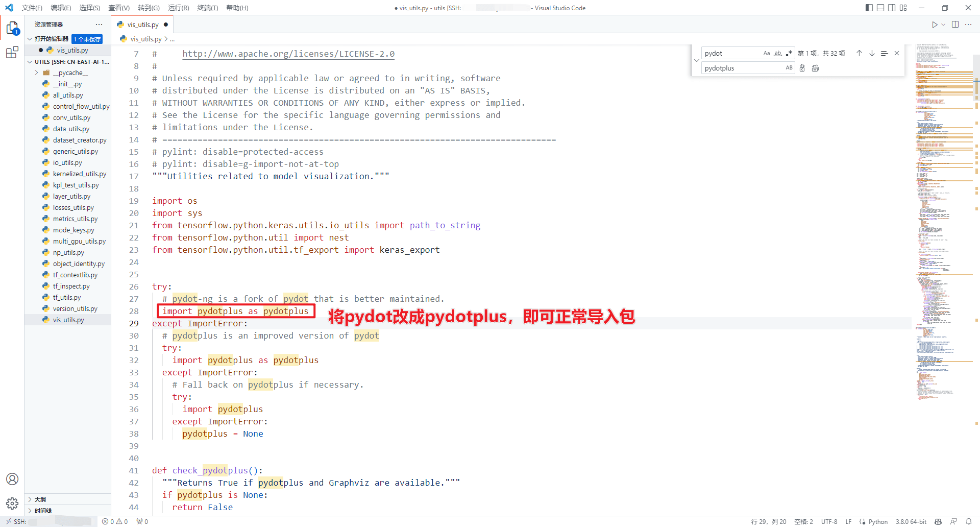Collapse the replace field toggle chevron
Screen dimensions: 980x527
tap(697, 60)
